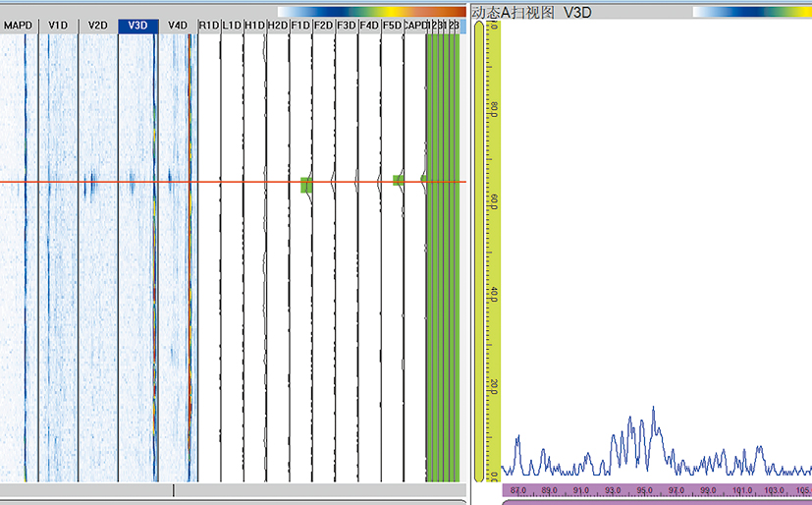
Task: Select the MAPD channel column header
Action: [x=19, y=26]
